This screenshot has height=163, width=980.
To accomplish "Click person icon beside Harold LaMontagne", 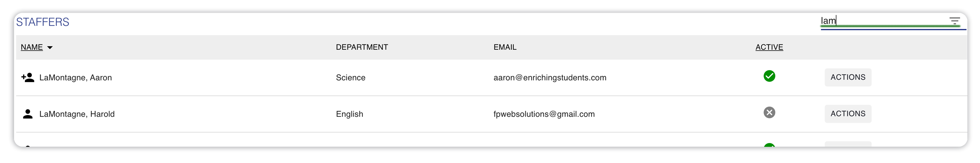I will [x=28, y=114].
